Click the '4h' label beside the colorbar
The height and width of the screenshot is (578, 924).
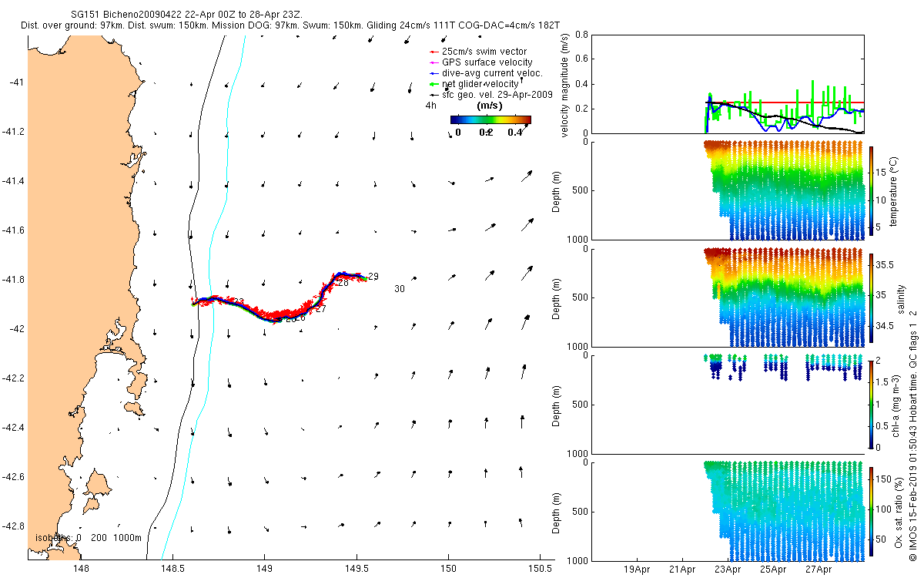(x=430, y=106)
